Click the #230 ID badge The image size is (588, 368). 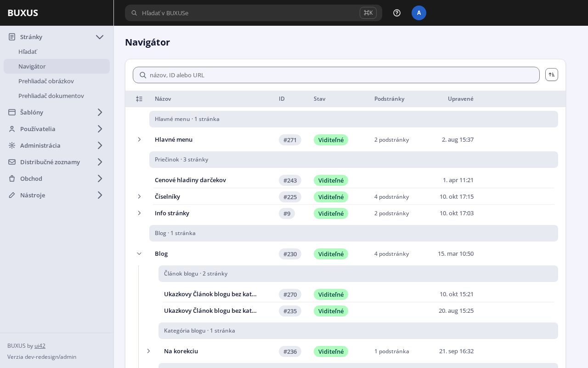pos(290,254)
